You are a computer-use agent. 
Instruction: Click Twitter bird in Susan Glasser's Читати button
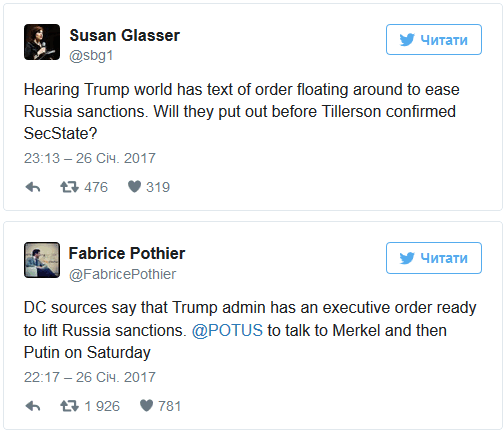pyautogui.click(x=407, y=40)
